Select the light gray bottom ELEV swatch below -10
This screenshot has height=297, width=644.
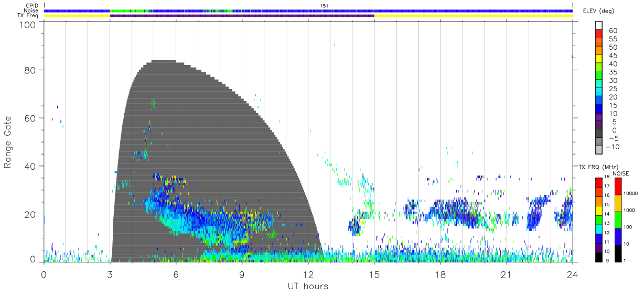(599, 151)
